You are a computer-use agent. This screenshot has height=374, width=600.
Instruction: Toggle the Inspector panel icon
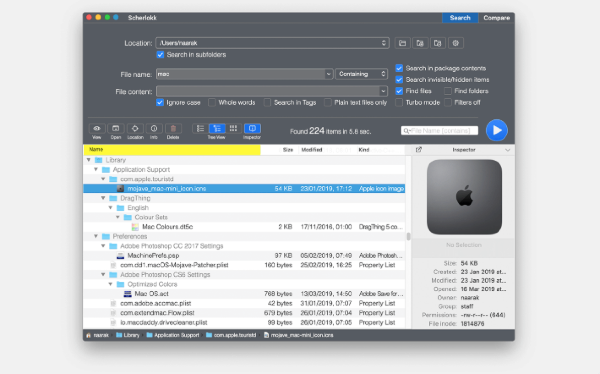pos(252,129)
